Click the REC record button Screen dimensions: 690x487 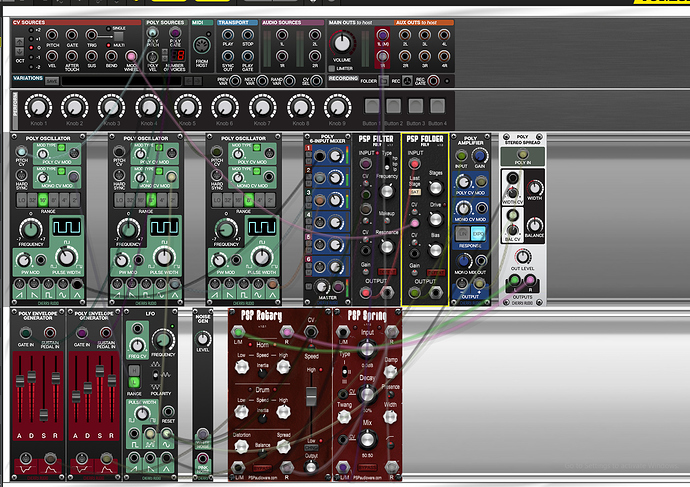[407, 81]
